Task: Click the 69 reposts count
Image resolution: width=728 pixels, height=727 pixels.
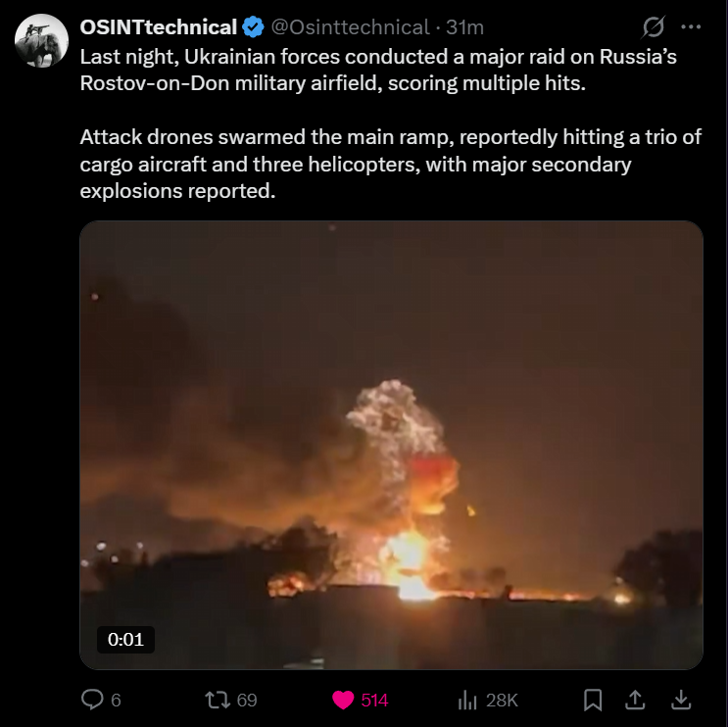Action: (x=247, y=701)
